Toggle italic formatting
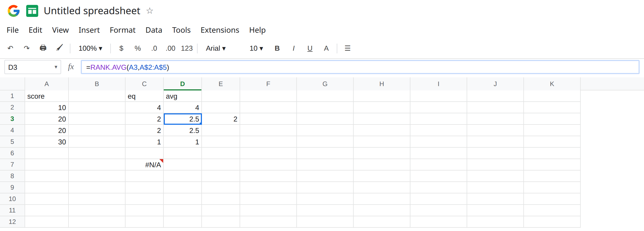 coord(293,48)
